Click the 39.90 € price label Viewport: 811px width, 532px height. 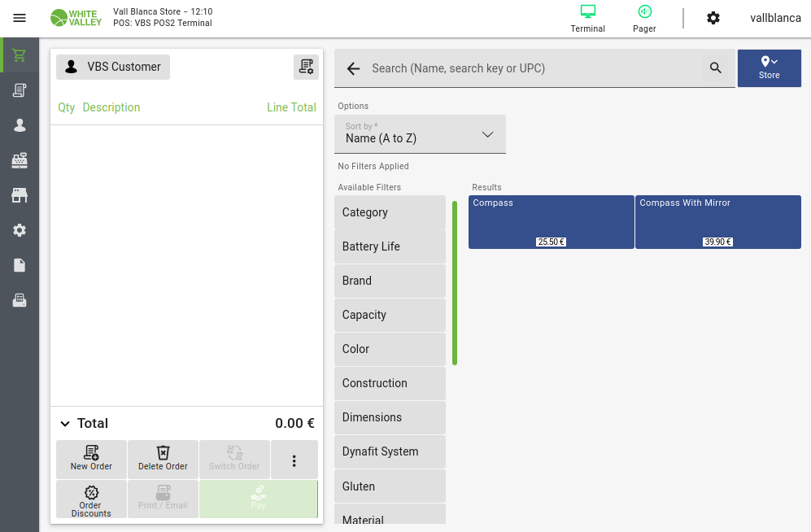coord(717,242)
